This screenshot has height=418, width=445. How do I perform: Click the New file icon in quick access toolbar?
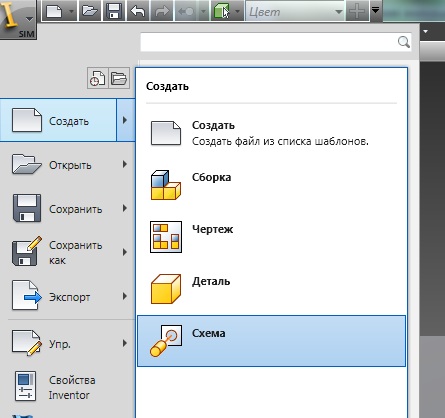tap(55, 12)
